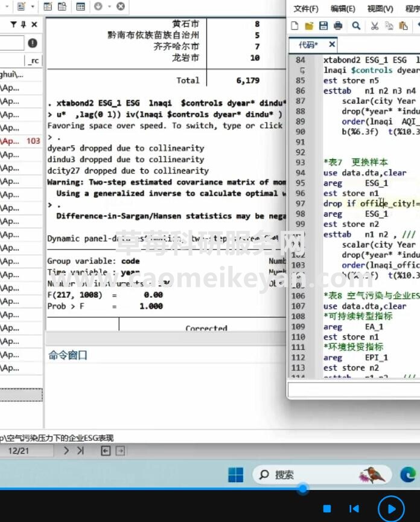The height and width of the screenshot is (522, 420).
Task: Open Find with the magnifier icon
Action: pos(356,25)
